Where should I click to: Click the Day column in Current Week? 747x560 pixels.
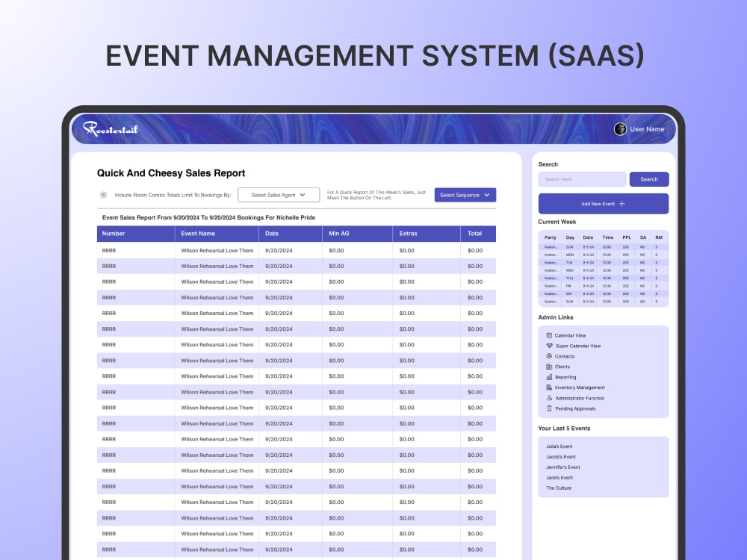[570, 237]
